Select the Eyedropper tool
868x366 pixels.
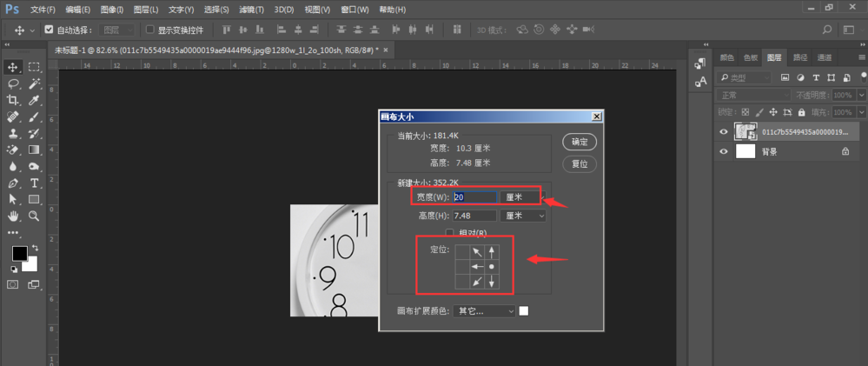coord(35,100)
